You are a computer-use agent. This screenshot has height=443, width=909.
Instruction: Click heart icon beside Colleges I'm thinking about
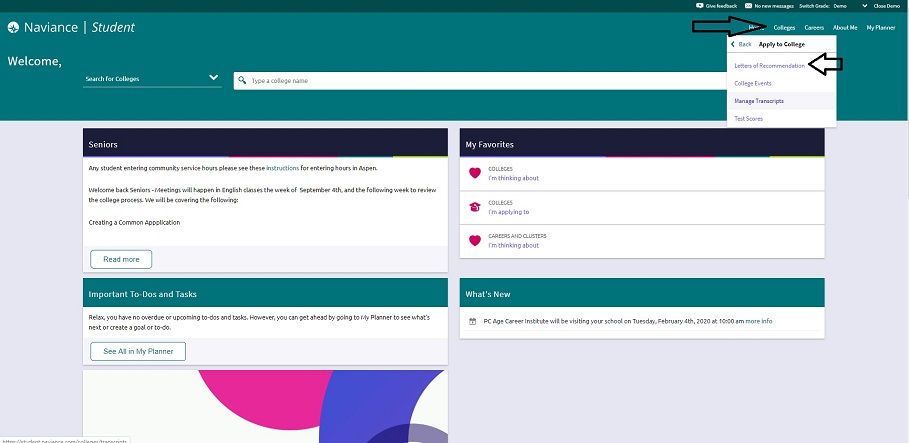tap(475, 173)
